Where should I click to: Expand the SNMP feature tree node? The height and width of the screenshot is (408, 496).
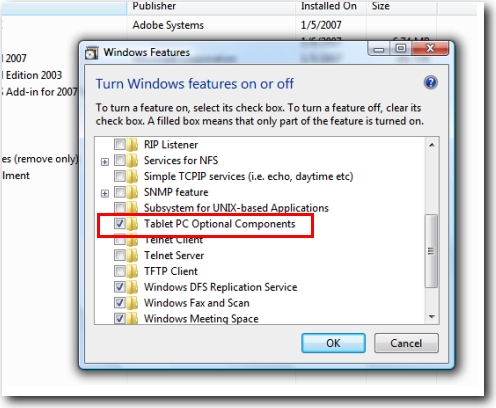click(x=105, y=193)
